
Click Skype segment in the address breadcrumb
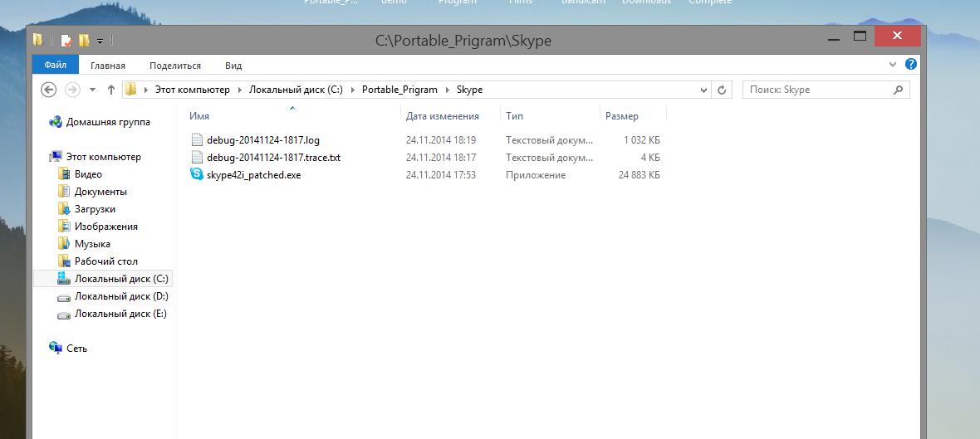[469, 90]
